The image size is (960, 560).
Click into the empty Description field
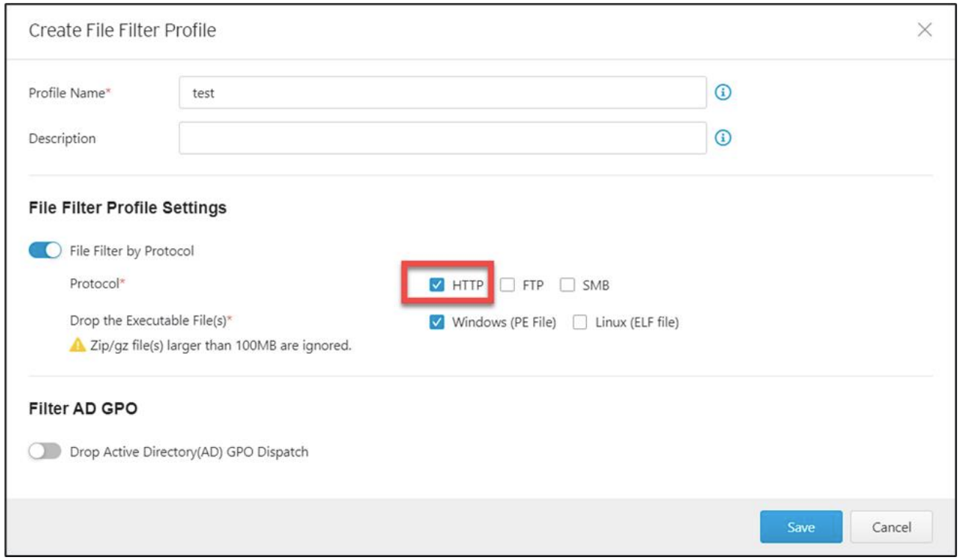443,138
